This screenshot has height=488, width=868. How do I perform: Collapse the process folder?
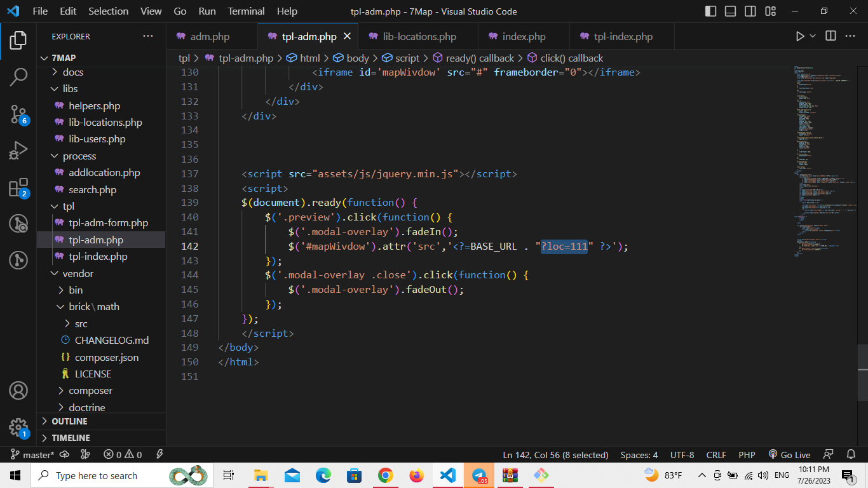[x=102, y=156]
